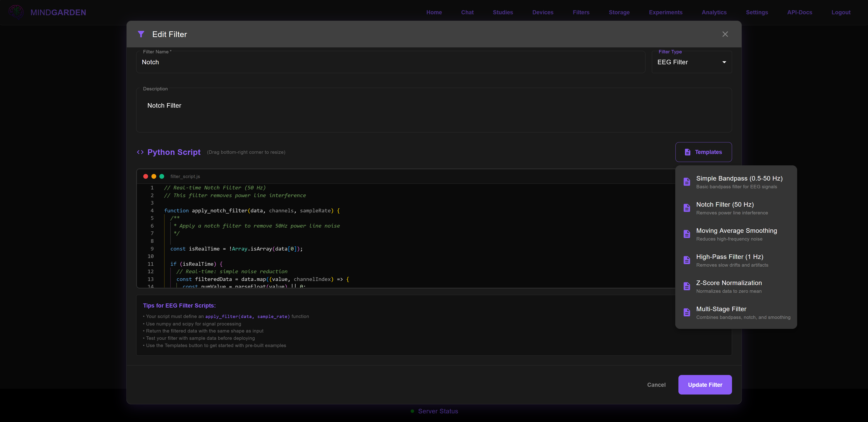The image size is (868, 422).
Task: Click the red dot in the editor header
Action: click(x=146, y=176)
